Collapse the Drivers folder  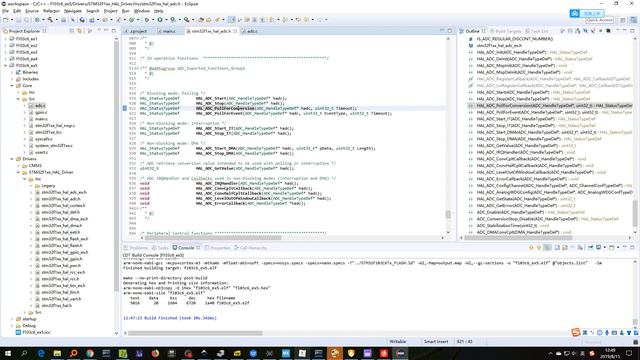12,159
